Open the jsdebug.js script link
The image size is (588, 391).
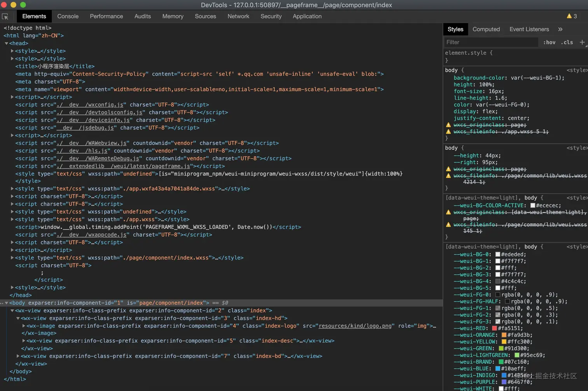pyautogui.click(x=86, y=128)
